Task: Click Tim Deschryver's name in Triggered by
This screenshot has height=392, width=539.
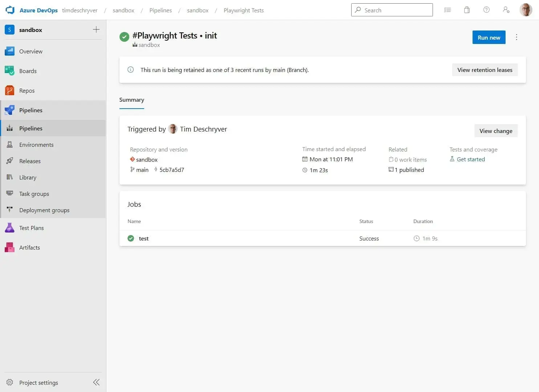Action: [203, 129]
